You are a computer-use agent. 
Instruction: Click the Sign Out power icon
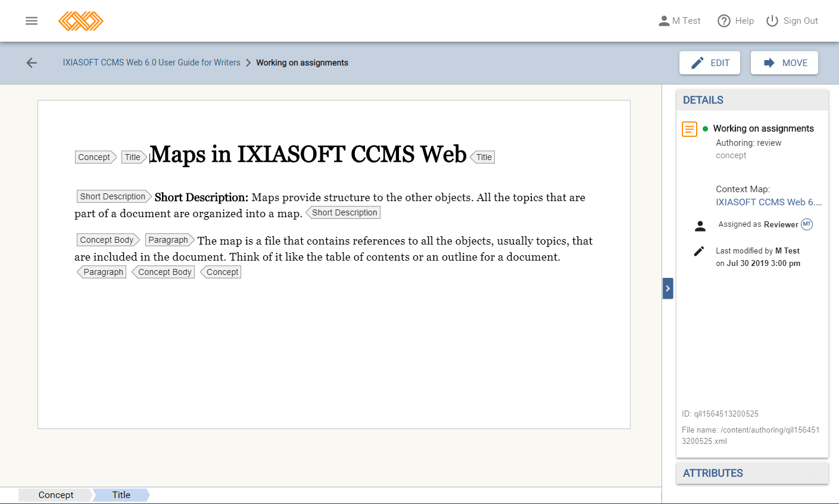click(x=772, y=21)
